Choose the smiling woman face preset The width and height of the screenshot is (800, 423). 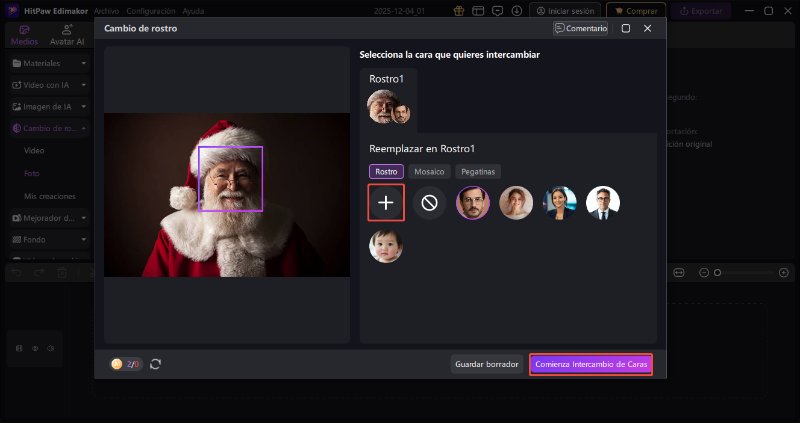[516, 203]
